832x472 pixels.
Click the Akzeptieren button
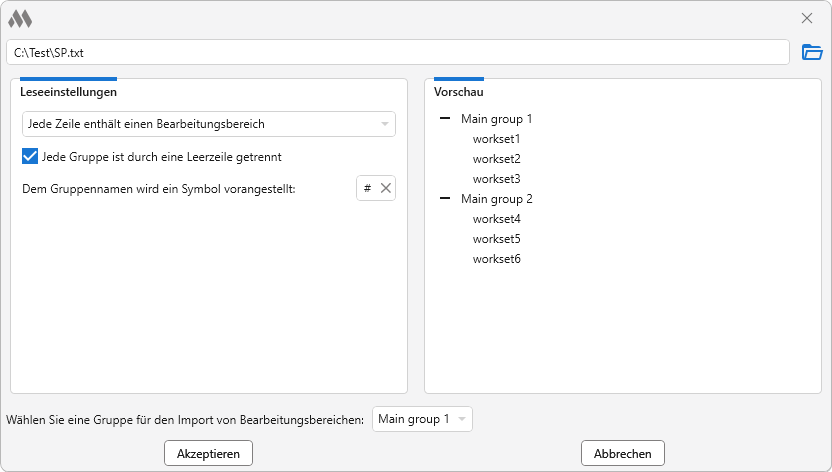click(x=208, y=453)
